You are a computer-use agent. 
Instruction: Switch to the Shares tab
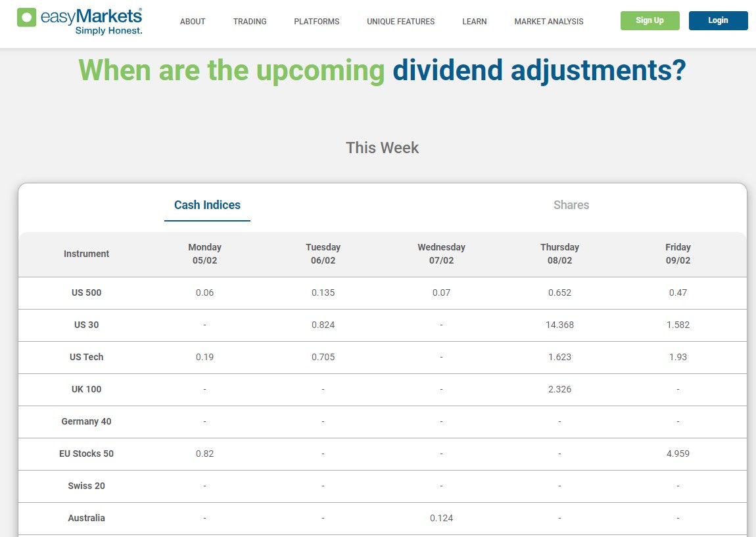[x=571, y=205]
